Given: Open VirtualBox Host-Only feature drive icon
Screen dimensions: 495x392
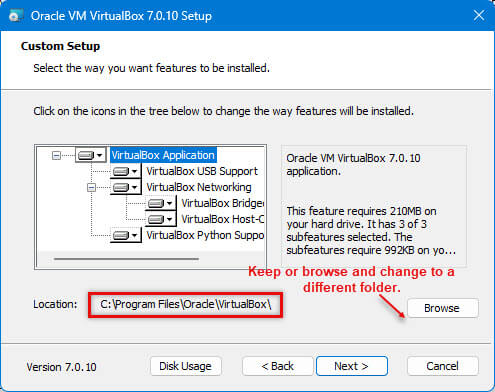Looking at the screenshot, I should click(160, 219).
